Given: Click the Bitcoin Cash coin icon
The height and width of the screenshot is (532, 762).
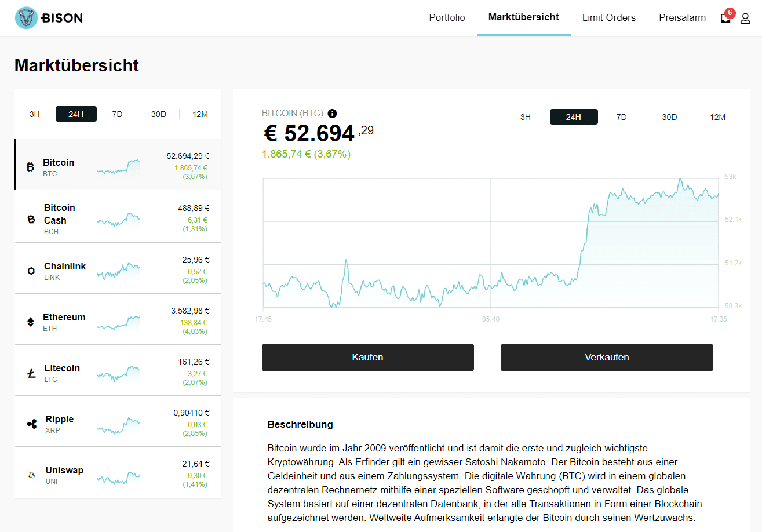Looking at the screenshot, I should pos(31,219).
